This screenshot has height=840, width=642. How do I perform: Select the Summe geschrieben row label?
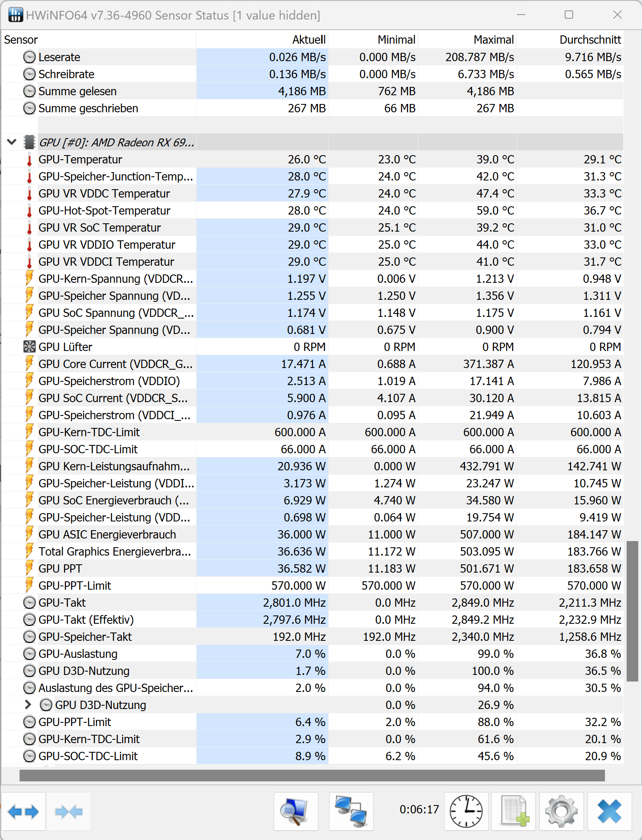pyautogui.click(x=88, y=108)
